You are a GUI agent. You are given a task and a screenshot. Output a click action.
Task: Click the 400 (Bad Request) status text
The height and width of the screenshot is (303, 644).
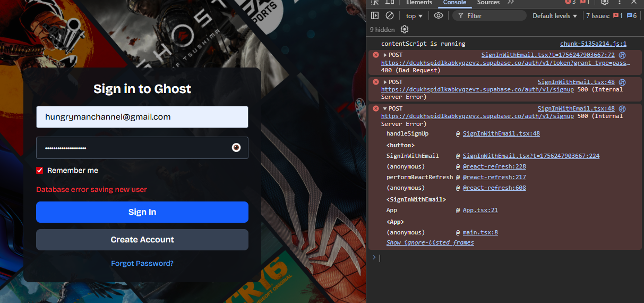pyautogui.click(x=411, y=70)
